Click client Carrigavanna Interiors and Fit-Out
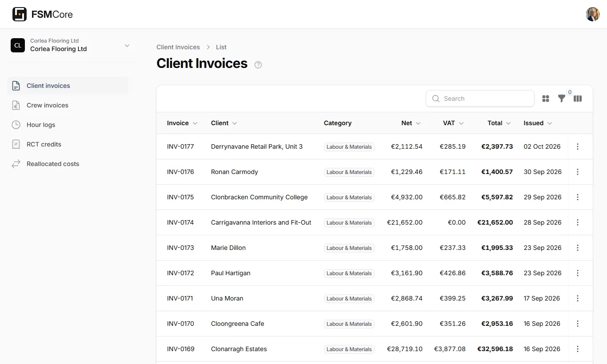 261,222
